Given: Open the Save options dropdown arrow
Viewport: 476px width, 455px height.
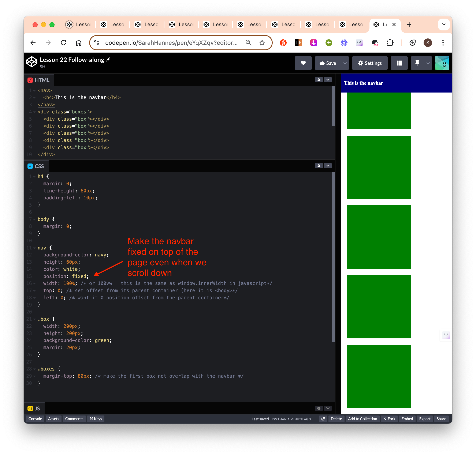Looking at the screenshot, I should click(x=345, y=63).
